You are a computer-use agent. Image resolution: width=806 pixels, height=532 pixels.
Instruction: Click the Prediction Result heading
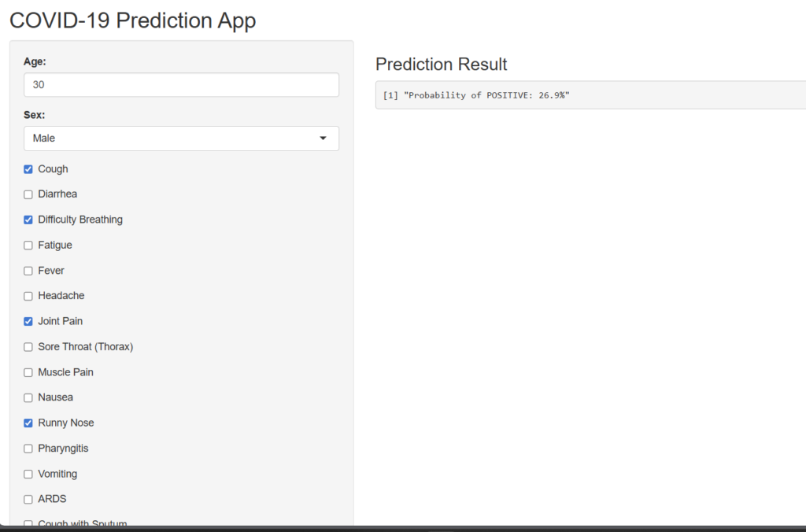442,65
